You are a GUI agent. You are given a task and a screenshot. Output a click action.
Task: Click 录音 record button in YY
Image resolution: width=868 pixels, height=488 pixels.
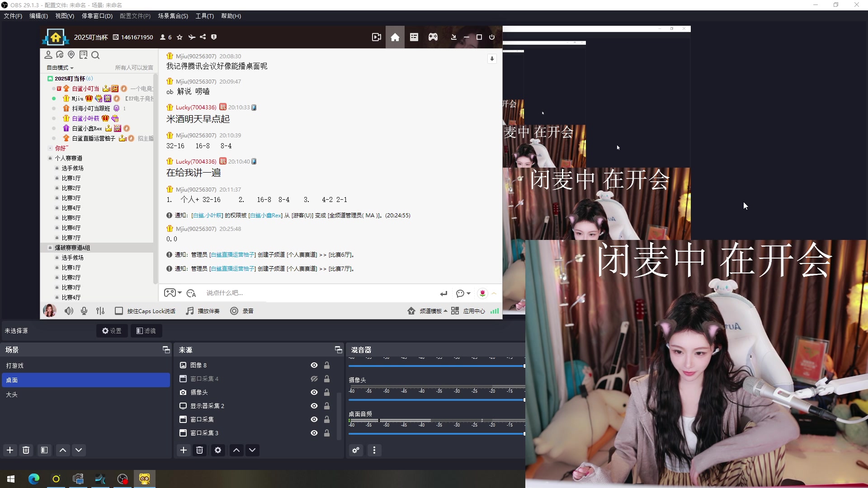242,311
